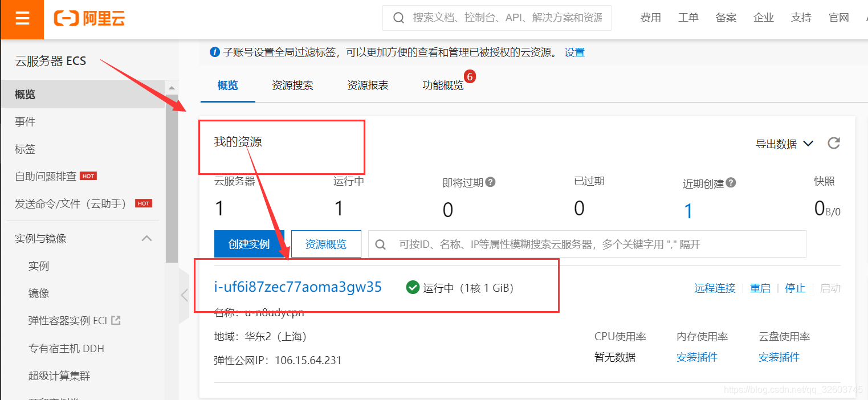Click the sidebar scroll up arrow
Viewport: 868px width, 400px height.
[172, 87]
